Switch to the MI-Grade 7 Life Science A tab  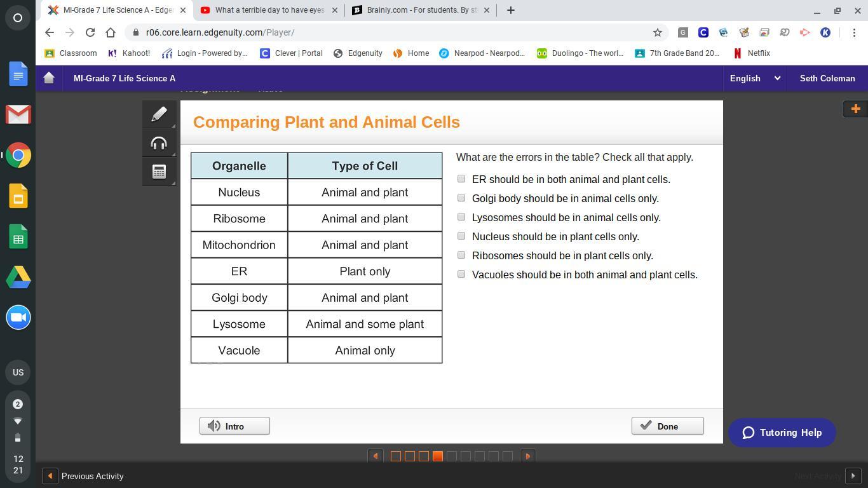[118, 10]
